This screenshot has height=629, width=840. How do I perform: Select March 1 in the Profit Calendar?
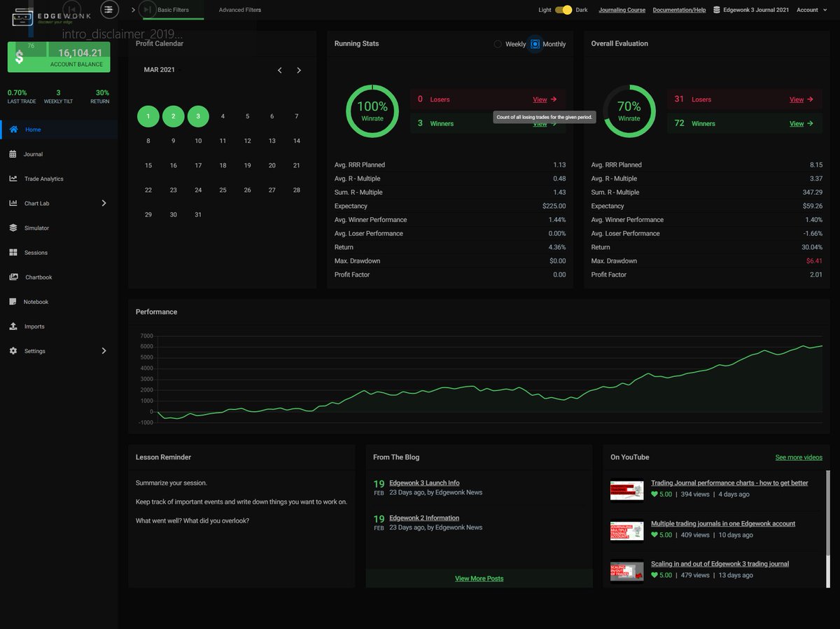pyautogui.click(x=148, y=116)
